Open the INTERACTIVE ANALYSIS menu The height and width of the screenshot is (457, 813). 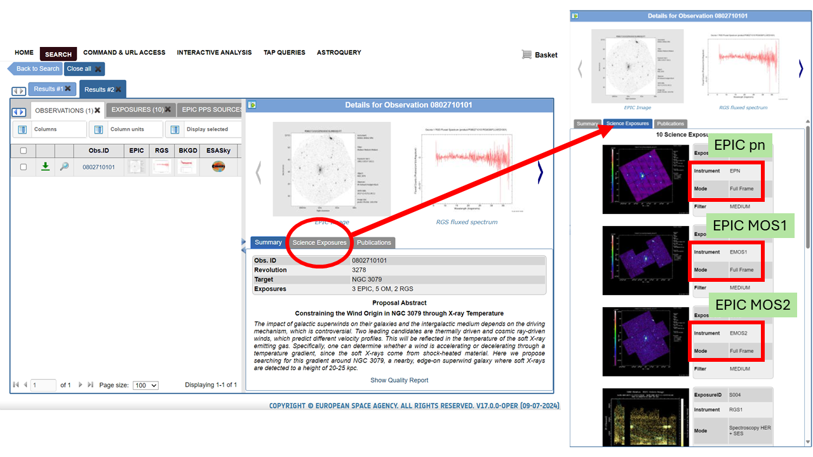coord(214,52)
